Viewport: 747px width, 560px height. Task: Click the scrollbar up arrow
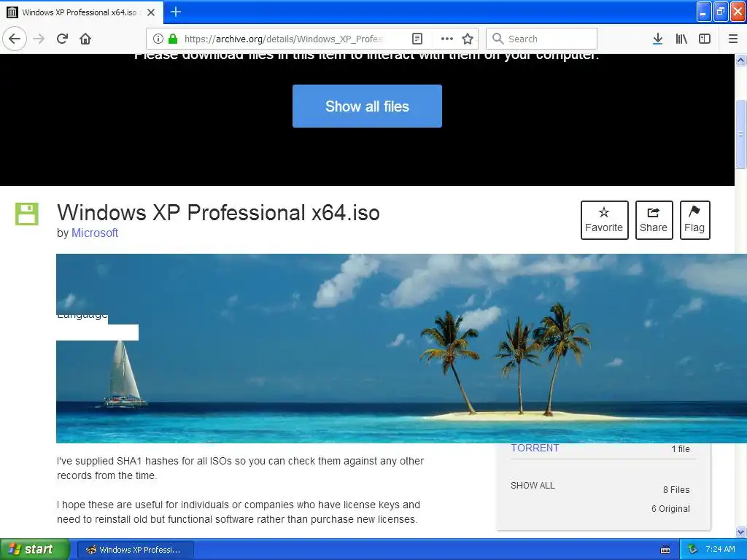[740, 60]
